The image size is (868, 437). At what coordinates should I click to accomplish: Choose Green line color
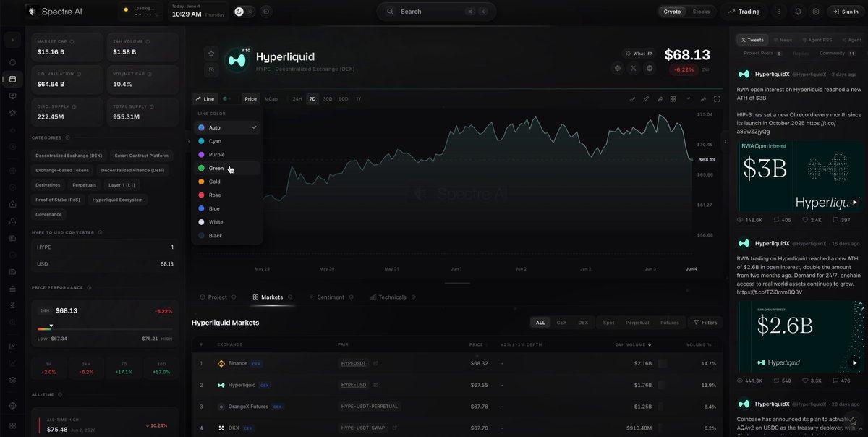227,168
